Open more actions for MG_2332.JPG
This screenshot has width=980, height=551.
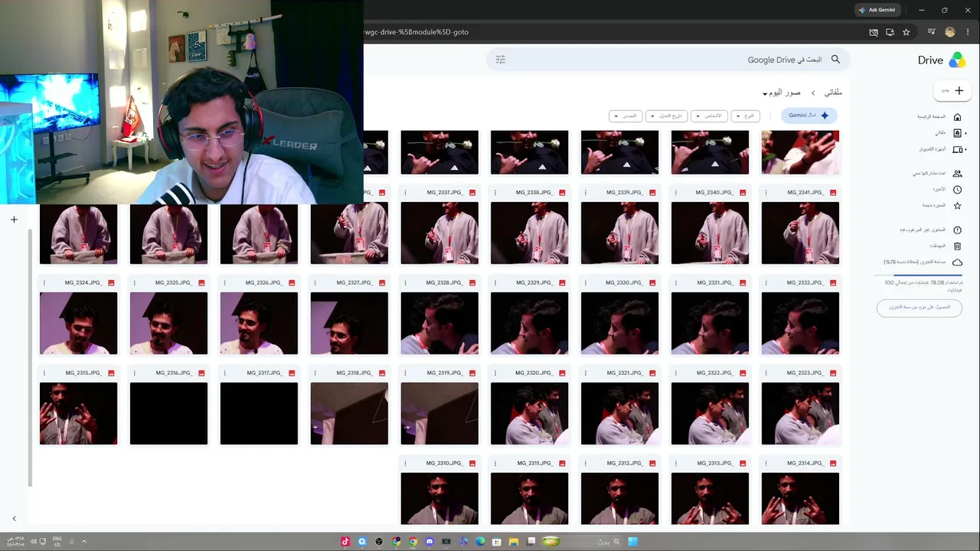[x=766, y=283]
